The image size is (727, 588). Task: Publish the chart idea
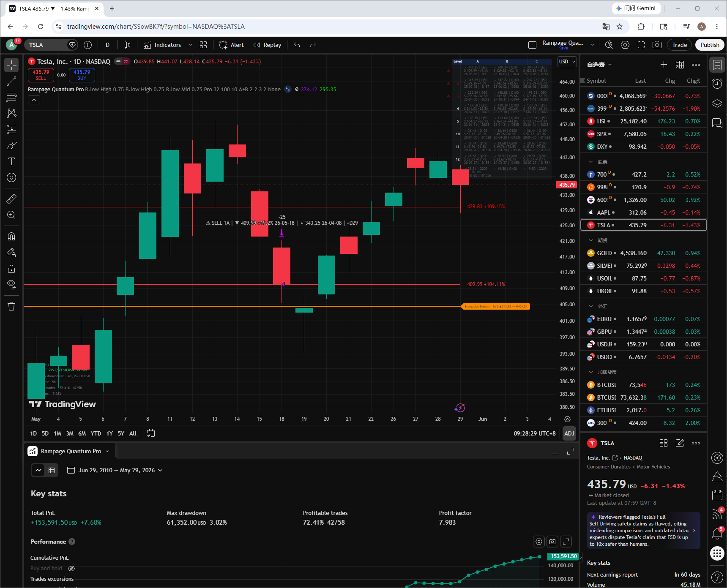click(x=710, y=45)
